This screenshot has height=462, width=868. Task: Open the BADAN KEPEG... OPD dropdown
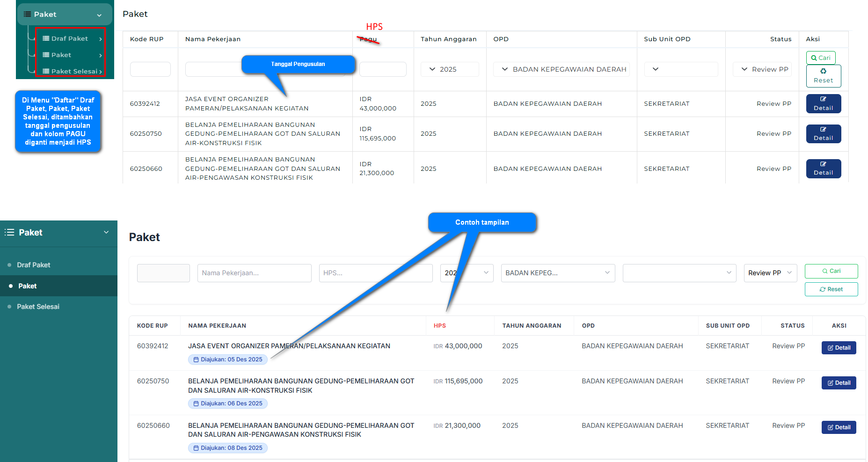coord(558,273)
